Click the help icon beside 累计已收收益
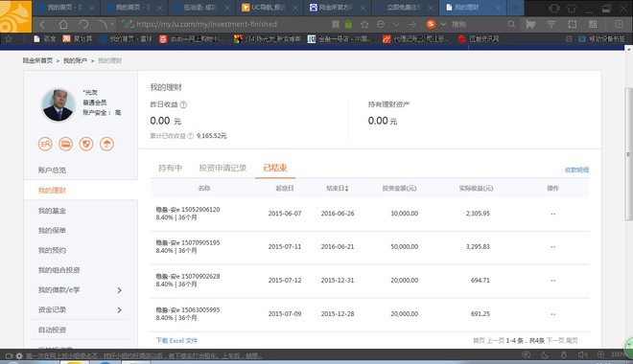The image size is (633, 364). click(x=190, y=136)
